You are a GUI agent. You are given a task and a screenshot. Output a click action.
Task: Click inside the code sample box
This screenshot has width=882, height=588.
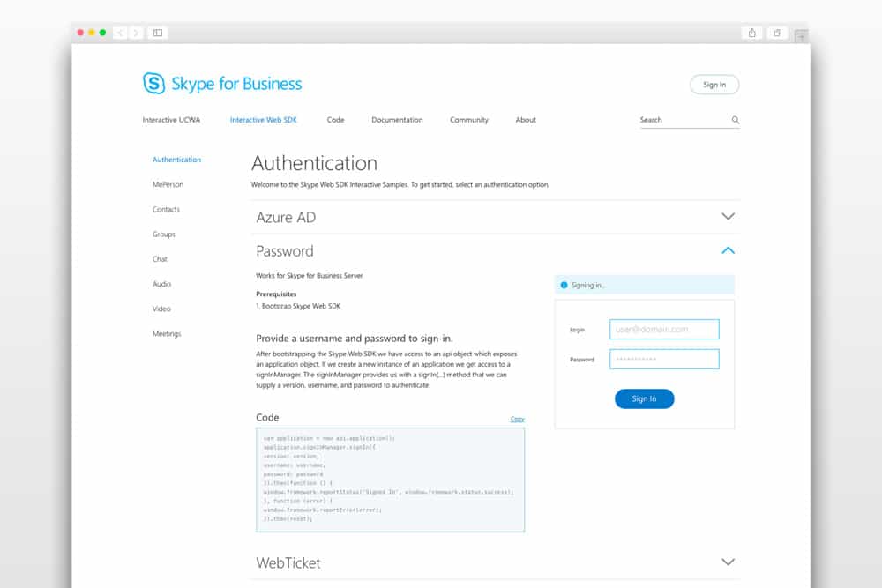coord(391,480)
